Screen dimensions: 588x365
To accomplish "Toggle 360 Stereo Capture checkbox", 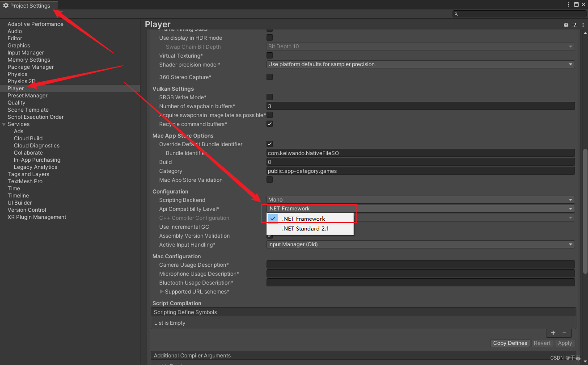I will point(270,77).
